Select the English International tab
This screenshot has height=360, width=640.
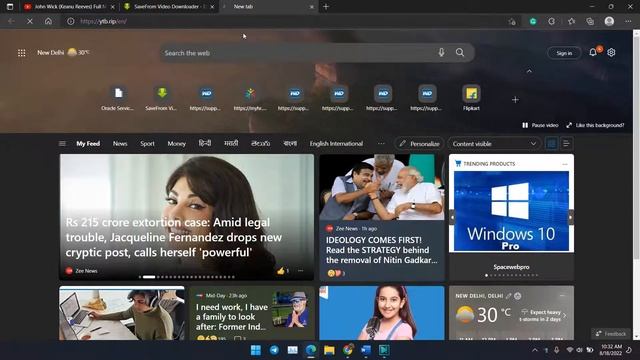point(336,144)
